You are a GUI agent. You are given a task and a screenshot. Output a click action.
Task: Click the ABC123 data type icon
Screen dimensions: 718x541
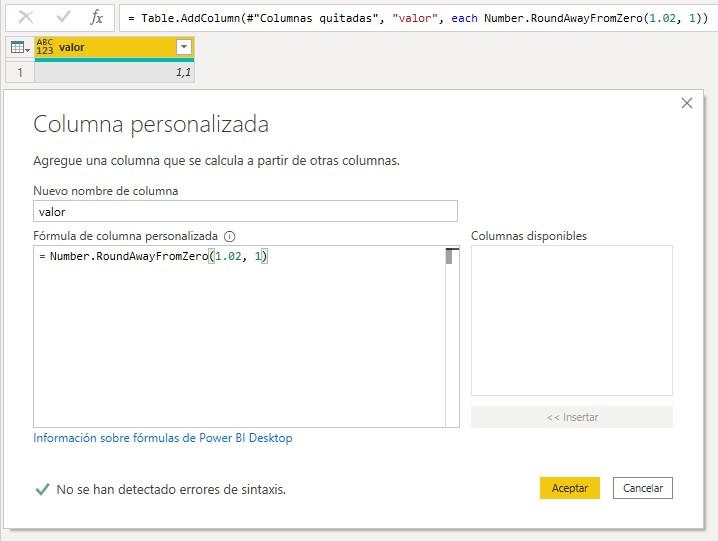click(x=44, y=47)
